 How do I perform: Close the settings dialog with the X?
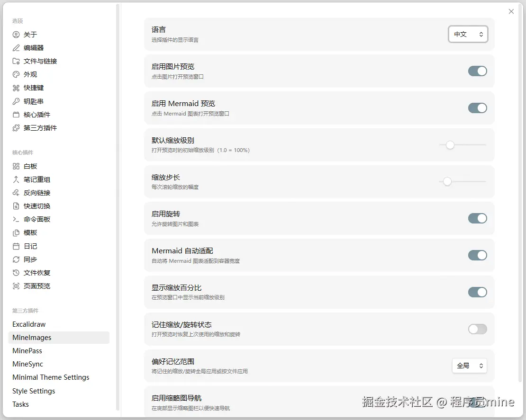[511, 11]
